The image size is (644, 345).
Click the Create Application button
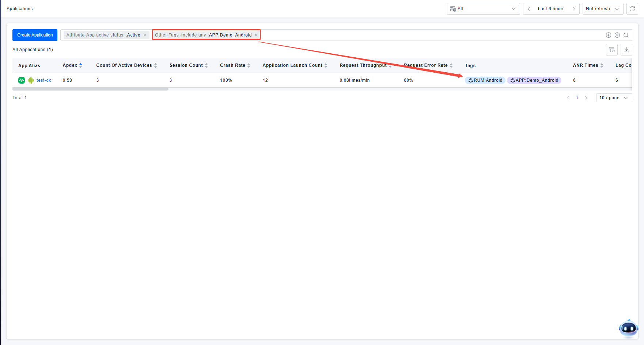click(35, 35)
